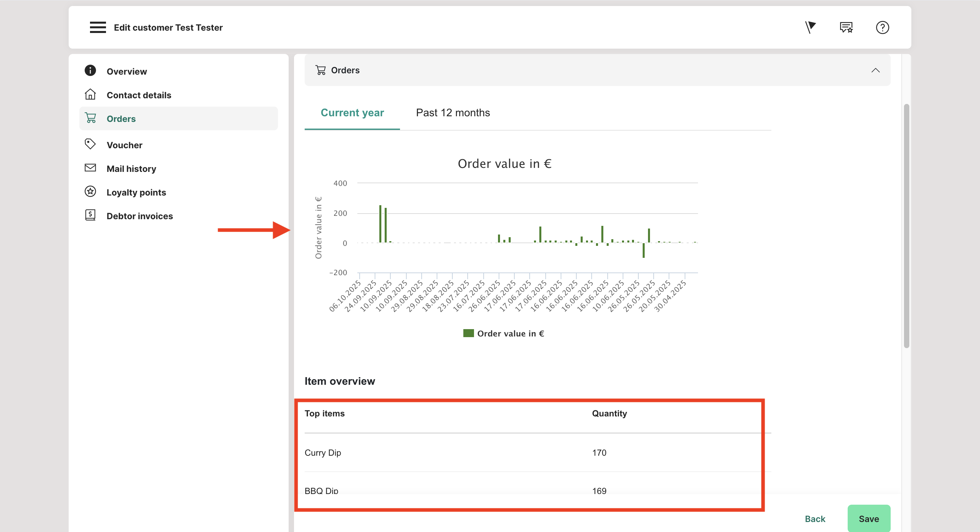980x532 pixels.
Task: Switch to Past 12 months tab
Action: [453, 113]
